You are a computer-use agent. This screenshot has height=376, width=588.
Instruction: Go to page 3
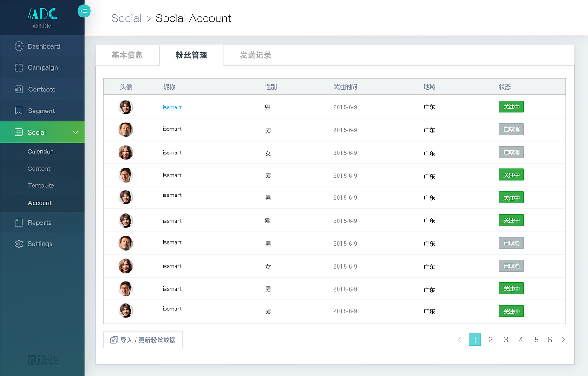coord(506,340)
